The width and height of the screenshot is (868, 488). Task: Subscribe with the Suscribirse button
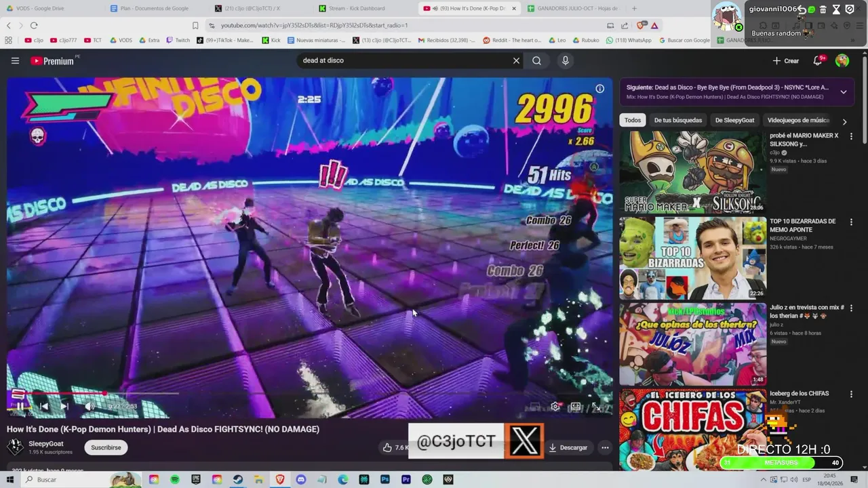click(106, 447)
